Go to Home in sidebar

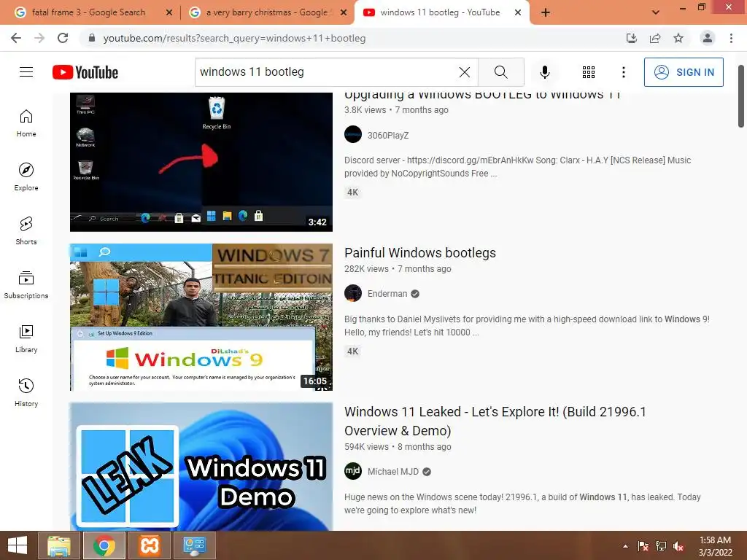(x=26, y=122)
